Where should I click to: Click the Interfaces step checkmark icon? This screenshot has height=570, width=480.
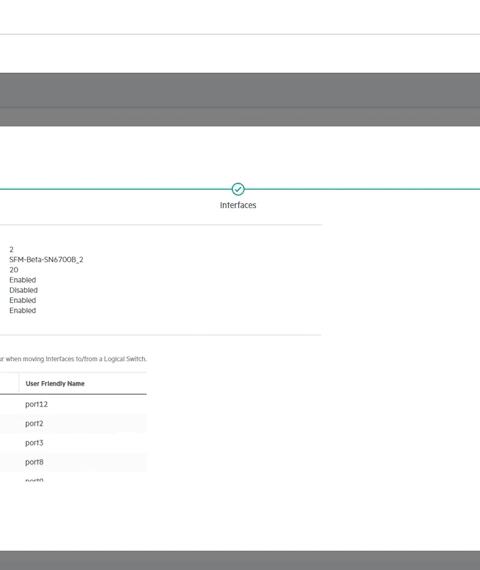click(238, 189)
